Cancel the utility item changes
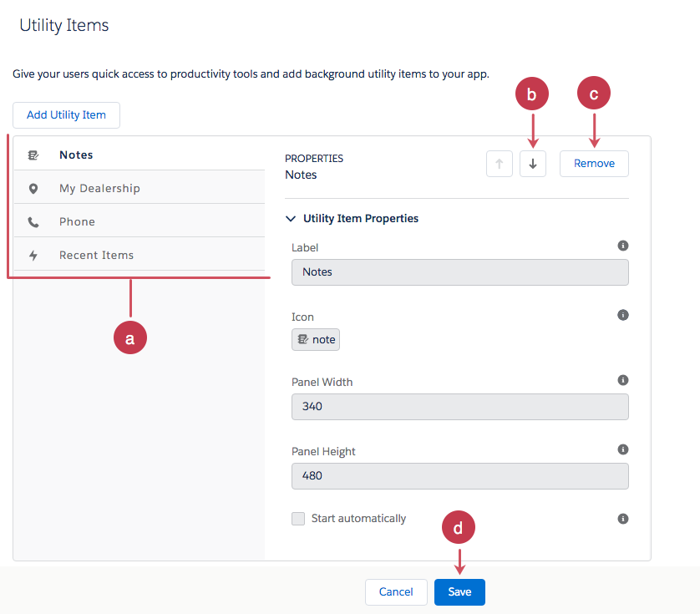Image resolution: width=700 pixels, height=614 pixels. (x=396, y=592)
